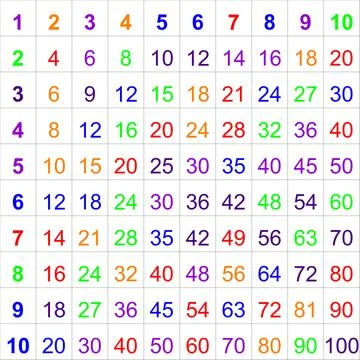Select the purple 6 cell
The width and height of the screenshot is (360, 360).
click(x=90, y=58)
